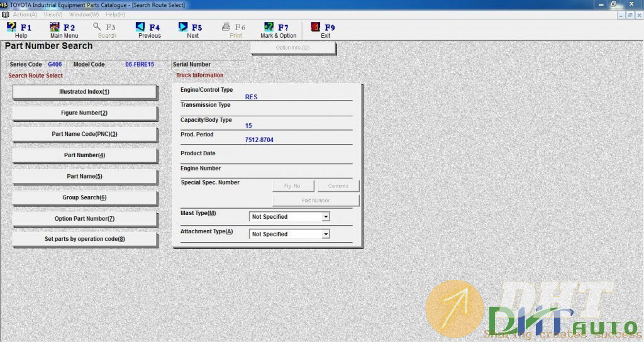Search by Part Name(5)
This screenshot has width=644, height=342.
84,177
